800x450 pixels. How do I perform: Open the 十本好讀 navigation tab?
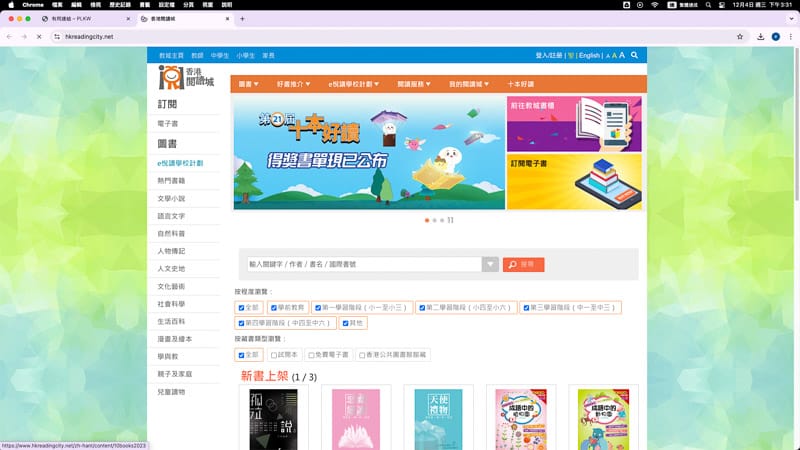point(520,84)
